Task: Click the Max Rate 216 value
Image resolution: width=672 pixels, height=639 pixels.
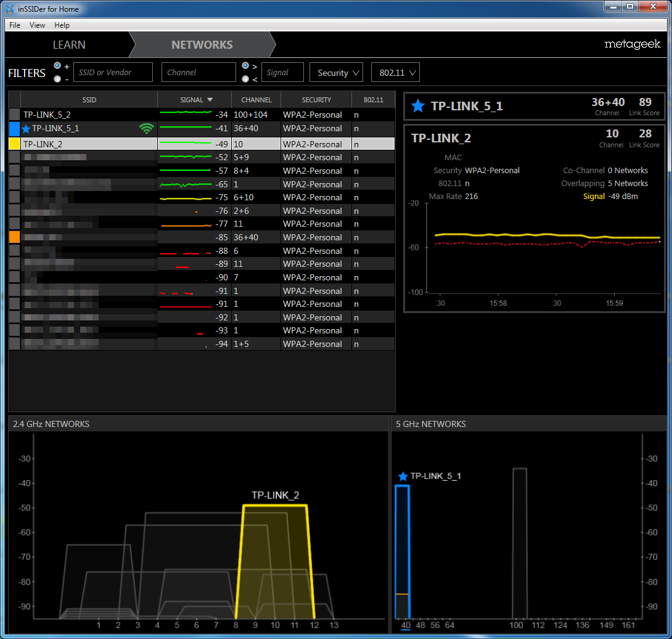Action: click(x=472, y=196)
